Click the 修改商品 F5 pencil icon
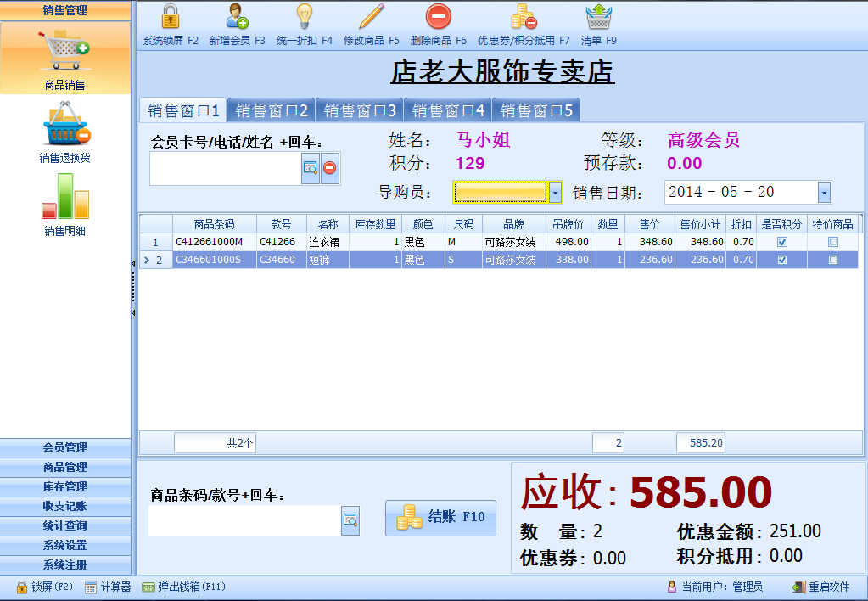868x601 pixels. pos(371,18)
